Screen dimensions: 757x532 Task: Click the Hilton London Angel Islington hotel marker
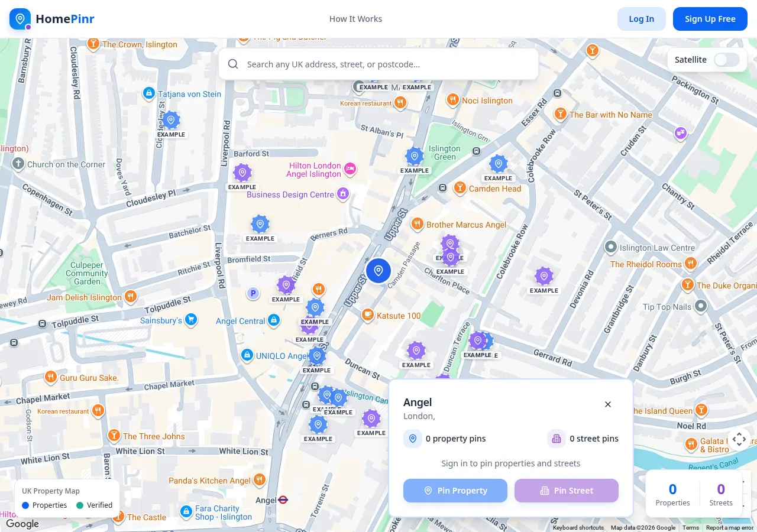point(350,168)
